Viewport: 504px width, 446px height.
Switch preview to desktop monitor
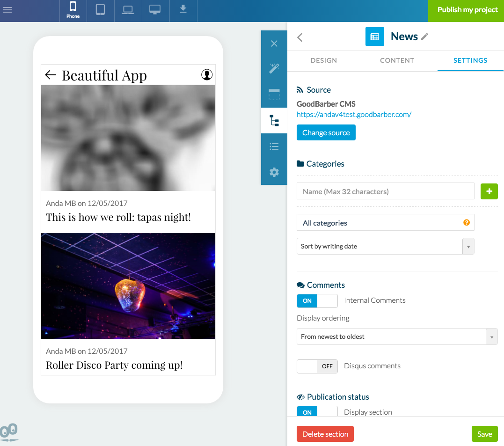[x=155, y=10]
